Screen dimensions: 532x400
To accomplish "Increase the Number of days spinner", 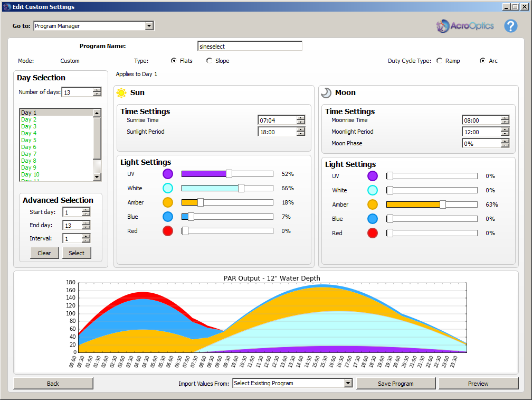I will (x=97, y=90).
